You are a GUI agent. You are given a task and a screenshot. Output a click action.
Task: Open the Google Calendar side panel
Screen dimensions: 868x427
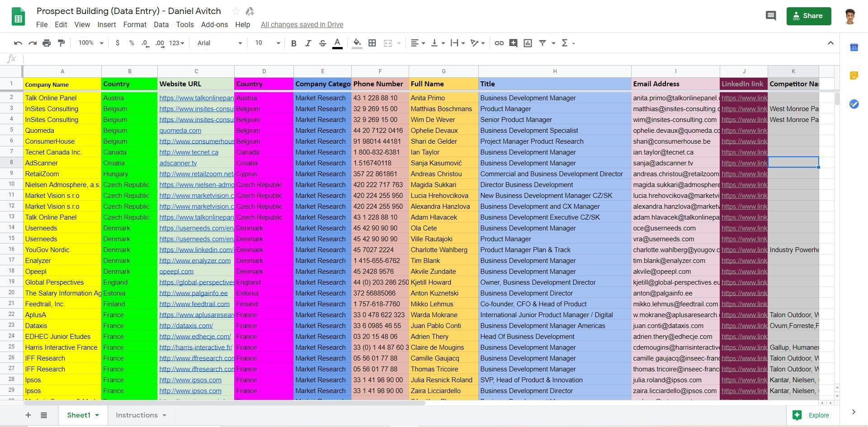[854, 47]
